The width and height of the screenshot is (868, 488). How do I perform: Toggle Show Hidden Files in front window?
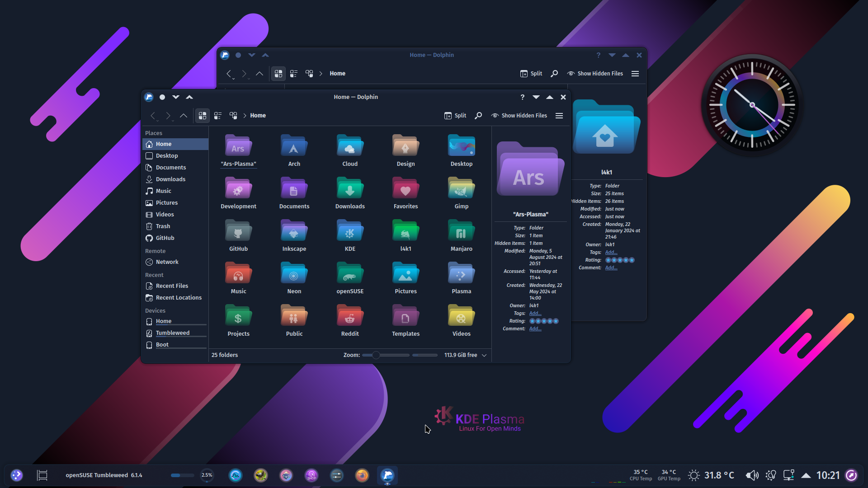point(519,116)
